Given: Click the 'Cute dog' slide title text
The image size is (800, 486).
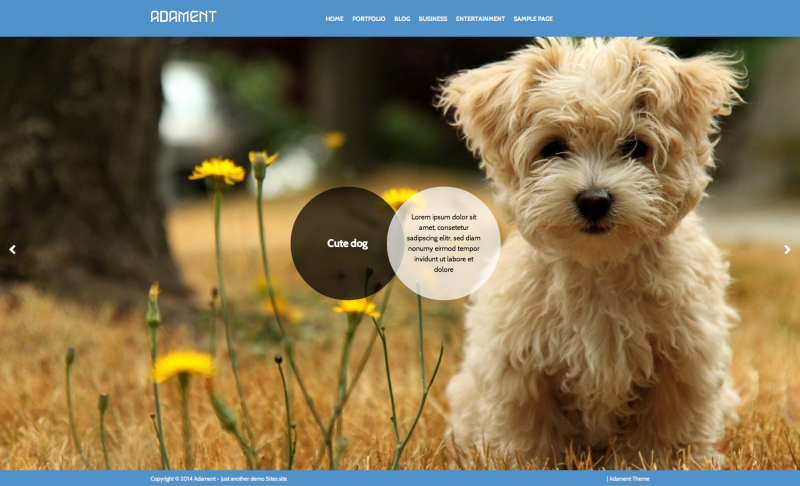Looking at the screenshot, I should 347,244.
